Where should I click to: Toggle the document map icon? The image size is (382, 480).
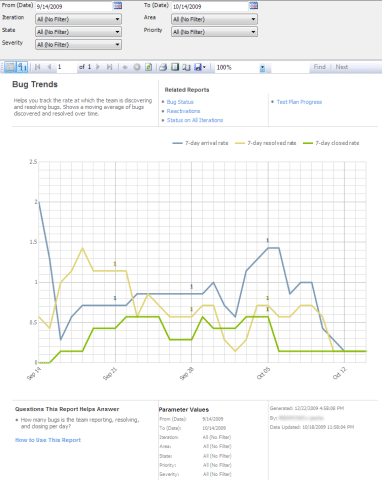click(x=22, y=67)
